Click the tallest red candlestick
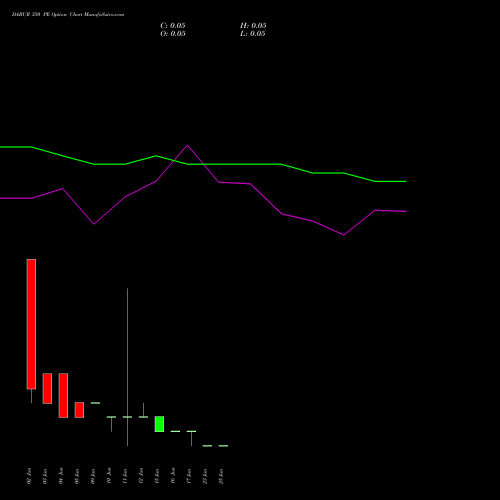This screenshot has height=500, width=500. 31,324
